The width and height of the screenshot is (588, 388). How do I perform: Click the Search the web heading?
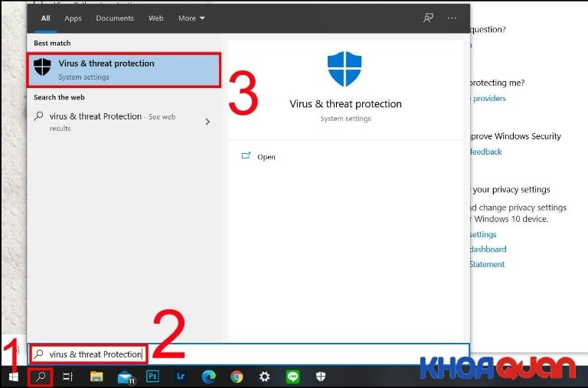(59, 97)
